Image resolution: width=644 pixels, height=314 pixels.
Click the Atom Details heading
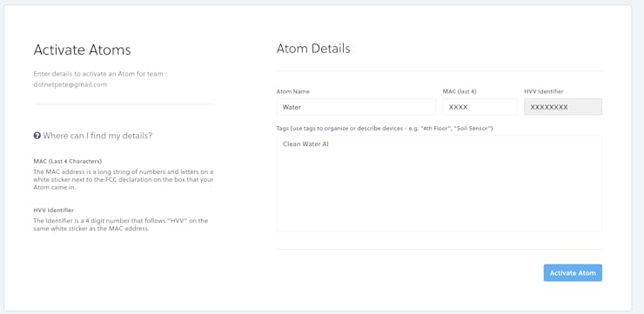(x=313, y=49)
